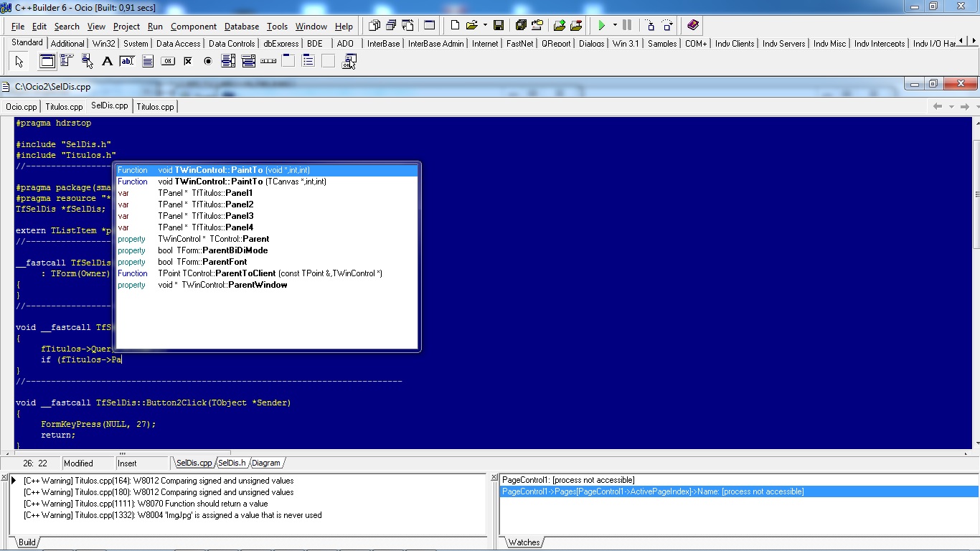This screenshot has width=980, height=551.
Task: Open the Project menu
Action: [126, 27]
